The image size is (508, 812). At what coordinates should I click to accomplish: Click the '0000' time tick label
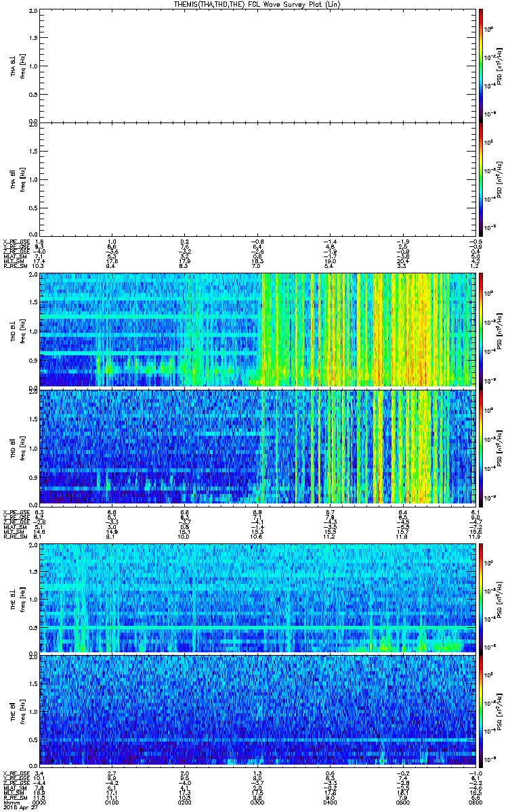click(39, 802)
